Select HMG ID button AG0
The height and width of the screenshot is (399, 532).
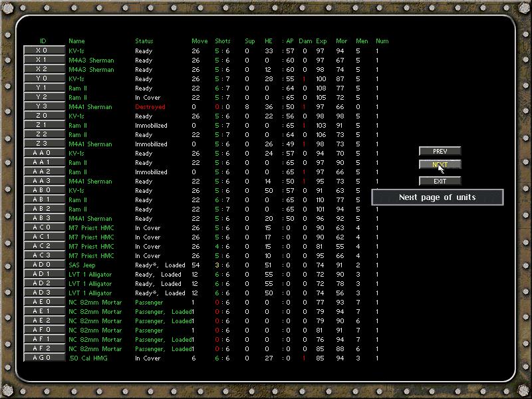44,358
